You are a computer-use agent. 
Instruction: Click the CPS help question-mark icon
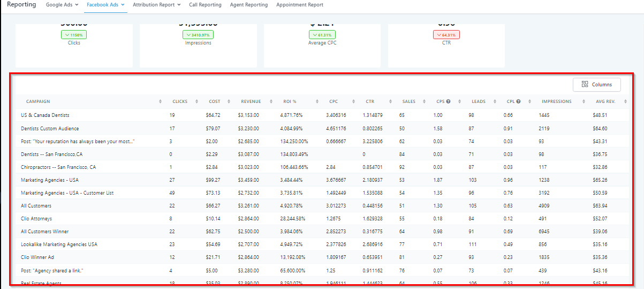(x=448, y=102)
